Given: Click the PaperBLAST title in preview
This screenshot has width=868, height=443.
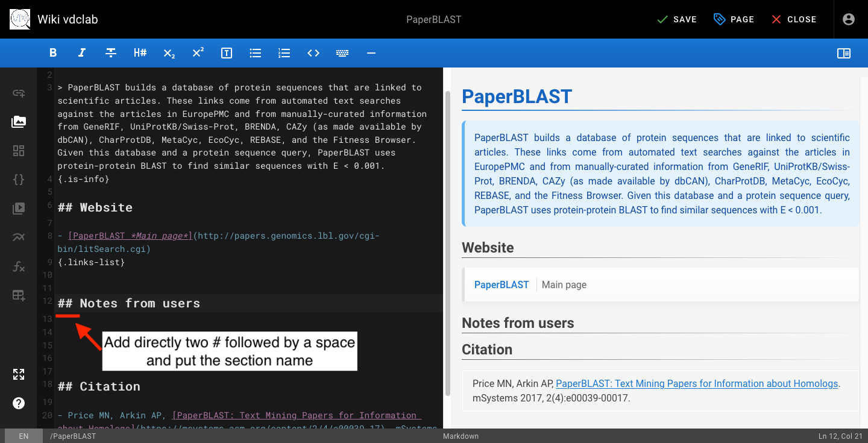Looking at the screenshot, I should 517,96.
